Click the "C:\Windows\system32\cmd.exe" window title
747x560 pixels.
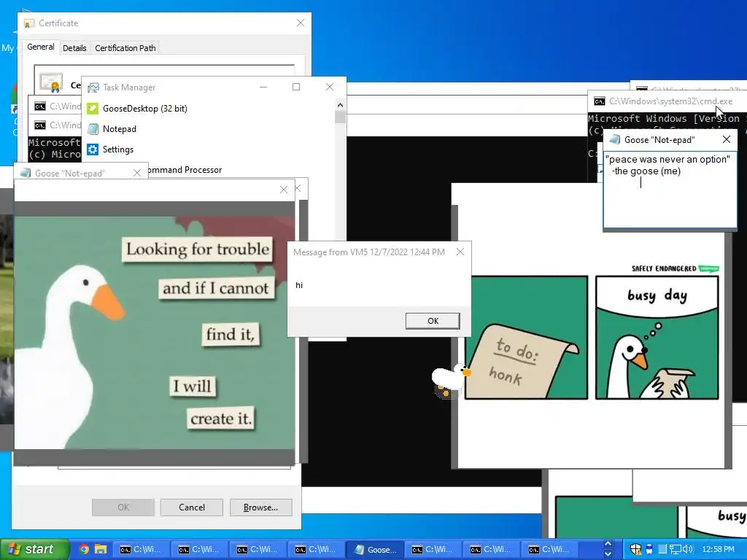coord(671,101)
